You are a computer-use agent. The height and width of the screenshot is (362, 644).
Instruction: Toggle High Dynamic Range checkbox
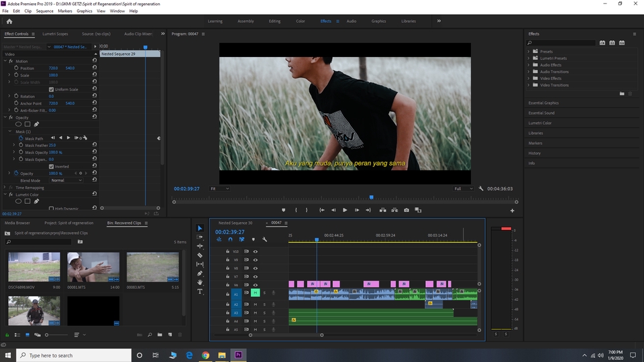(x=52, y=208)
